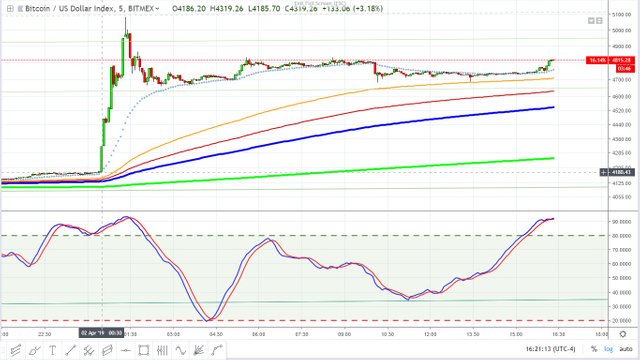Image resolution: width=640 pixels, height=360 pixels.
Task: Click the pane maximize icon
Action: [599, 21]
